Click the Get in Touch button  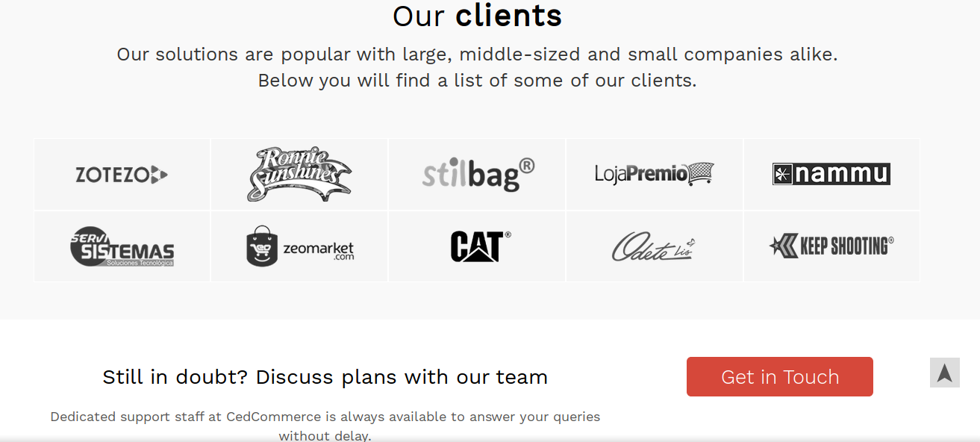pos(780,377)
